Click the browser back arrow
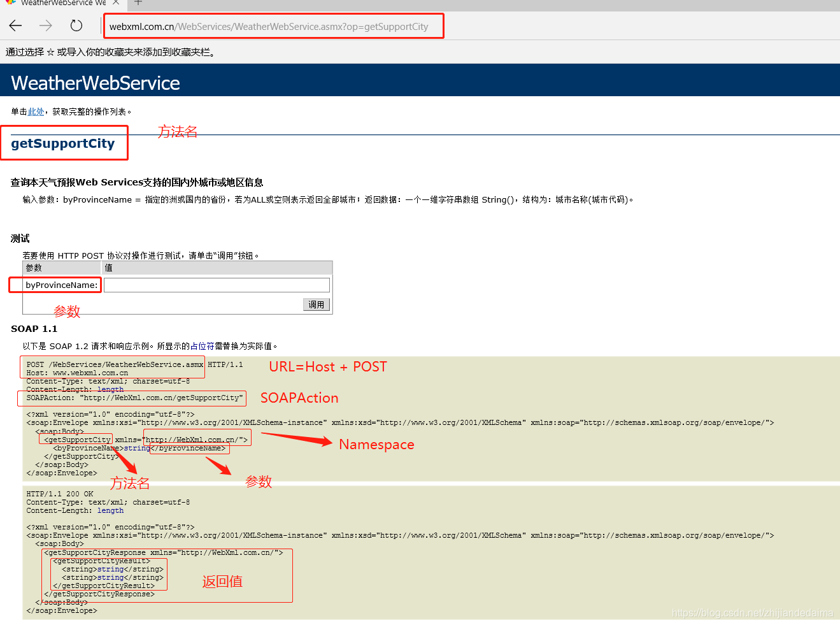Image resolution: width=840 pixels, height=625 pixels. click(16, 25)
